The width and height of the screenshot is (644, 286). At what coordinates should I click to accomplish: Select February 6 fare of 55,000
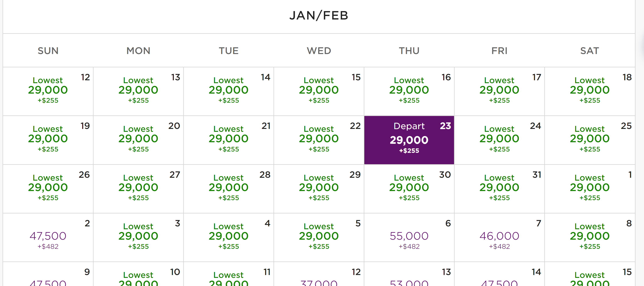(409, 236)
